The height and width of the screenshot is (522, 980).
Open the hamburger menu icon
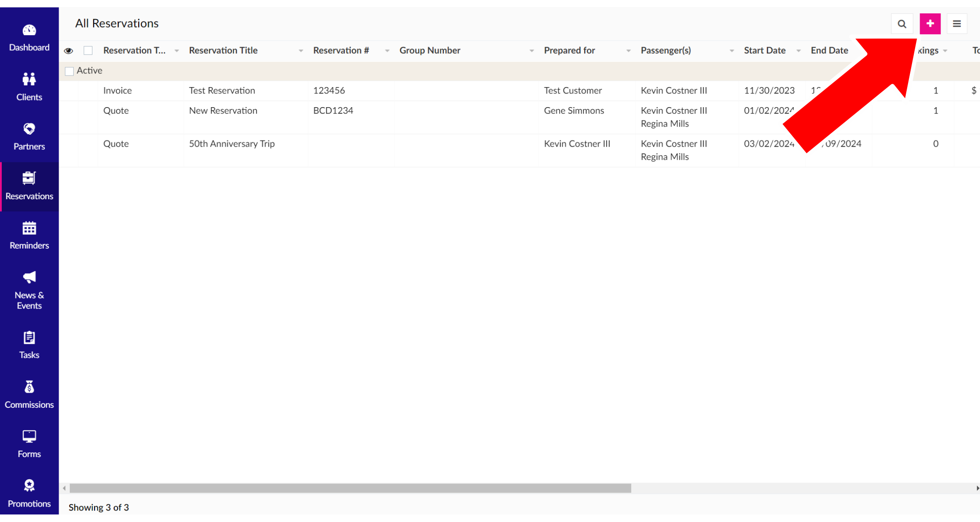pos(956,24)
